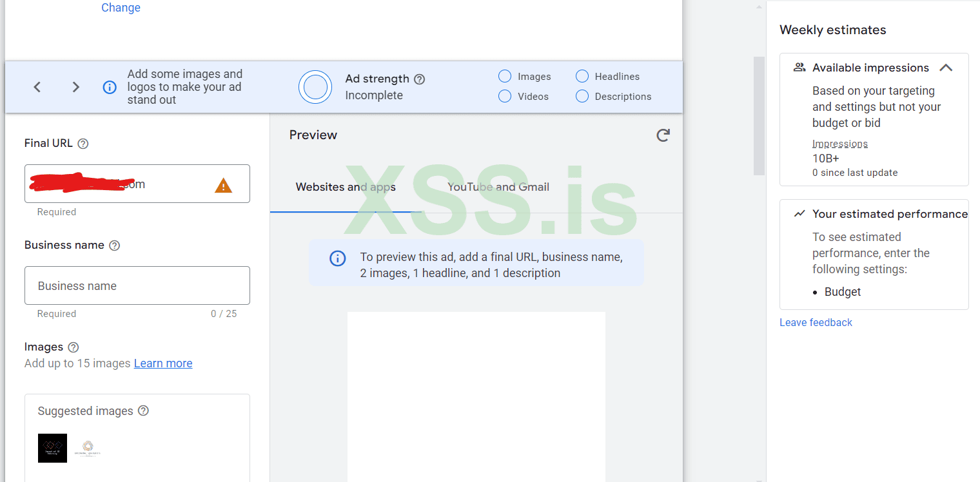
Task: Click the preview notice info icon
Action: pyautogui.click(x=337, y=258)
